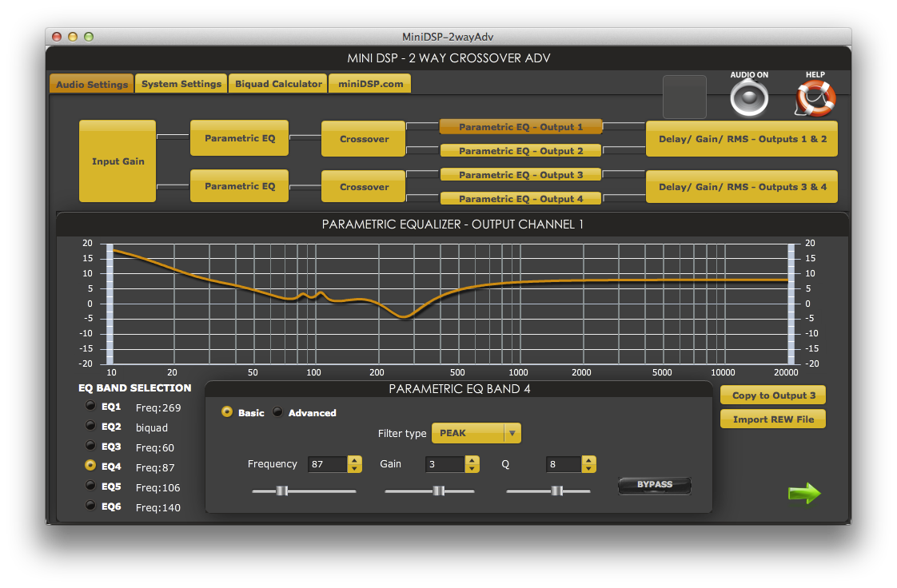Open the lower input Parametric EQ block
Viewport: 897px width, 588px height.
[239, 185]
